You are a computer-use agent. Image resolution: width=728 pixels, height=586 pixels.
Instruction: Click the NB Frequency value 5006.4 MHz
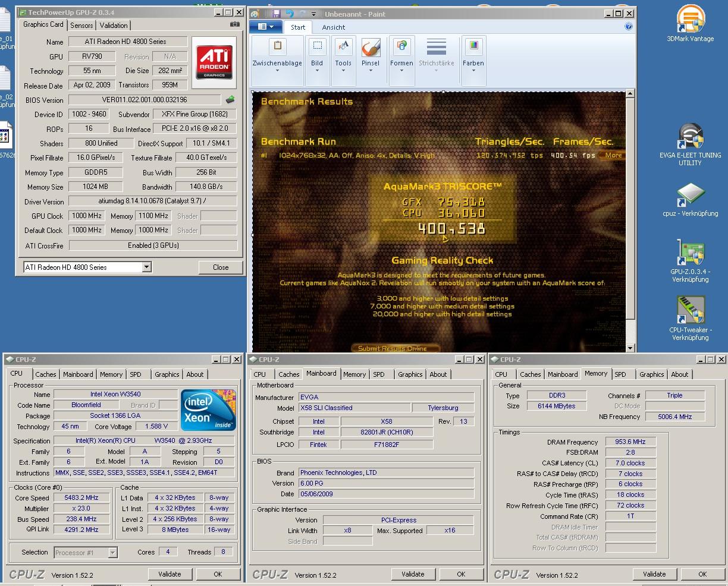(x=674, y=417)
